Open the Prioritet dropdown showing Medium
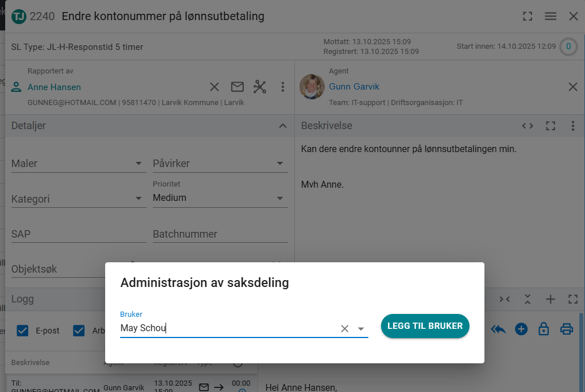 (280, 198)
